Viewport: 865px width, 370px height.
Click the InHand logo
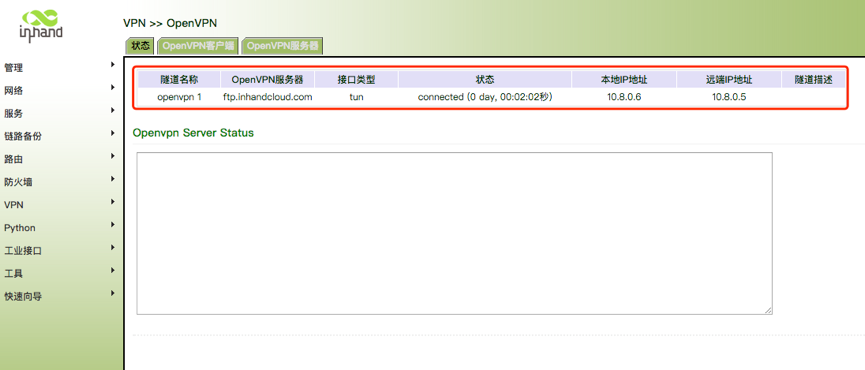click(41, 24)
